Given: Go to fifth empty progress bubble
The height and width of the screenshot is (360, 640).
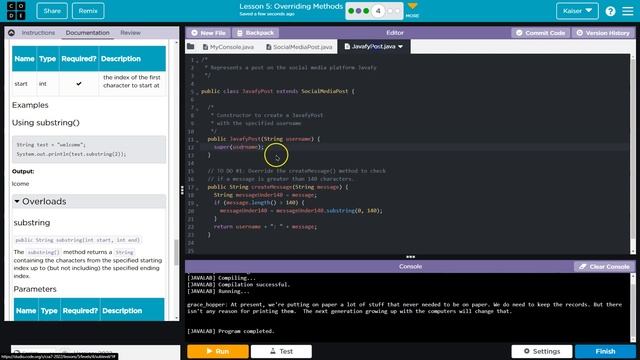Looking at the screenshot, I should (390, 11).
